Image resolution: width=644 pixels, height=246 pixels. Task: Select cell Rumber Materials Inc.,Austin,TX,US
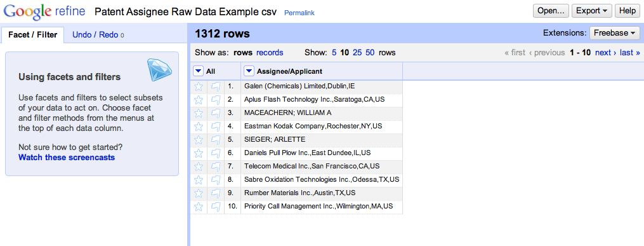(x=321, y=193)
